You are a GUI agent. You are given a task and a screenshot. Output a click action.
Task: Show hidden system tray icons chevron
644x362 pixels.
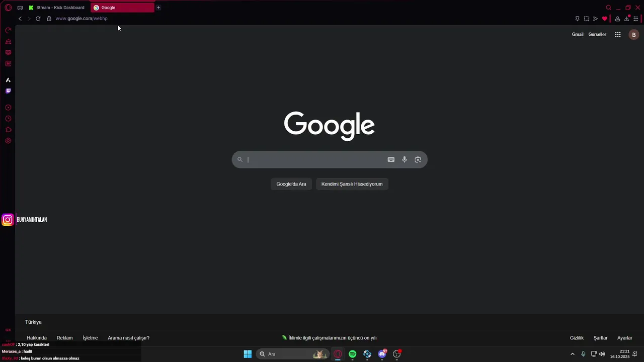click(x=572, y=354)
